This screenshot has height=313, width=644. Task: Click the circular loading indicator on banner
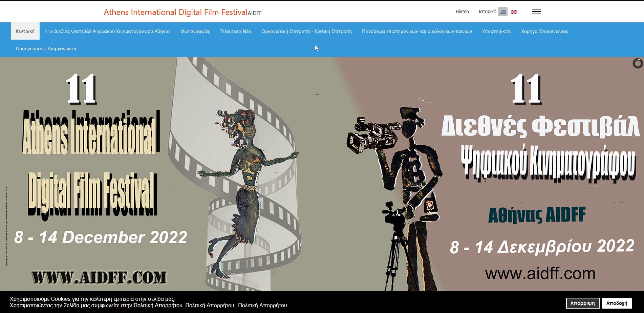(x=638, y=63)
